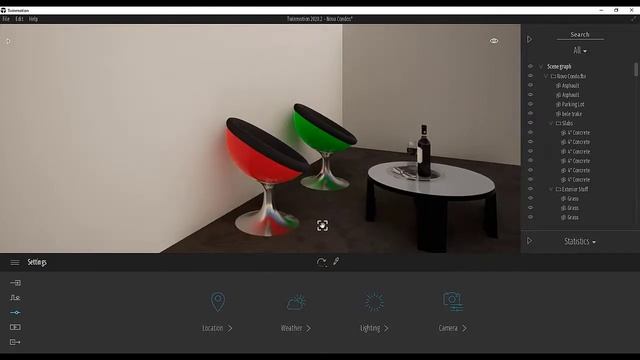Viewport: 640px width, 360px height.
Task: Open the Import dock icon
Action: point(15,282)
